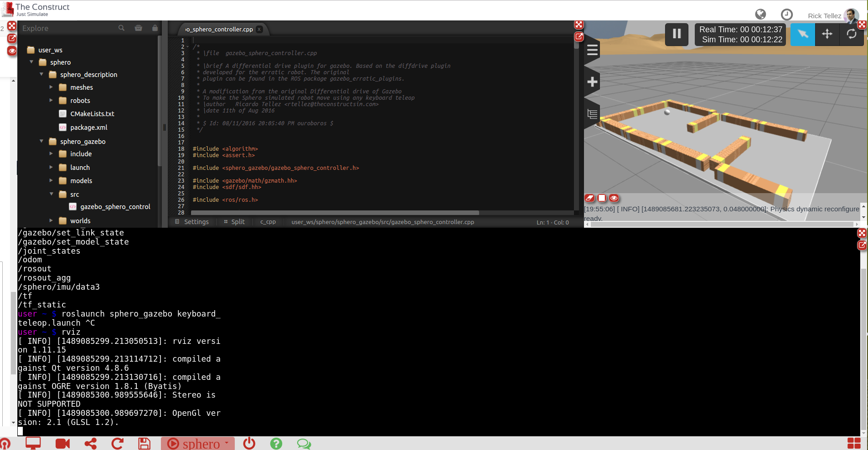Open help with green question mark
The image size is (868, 450).
pos(276,444)
